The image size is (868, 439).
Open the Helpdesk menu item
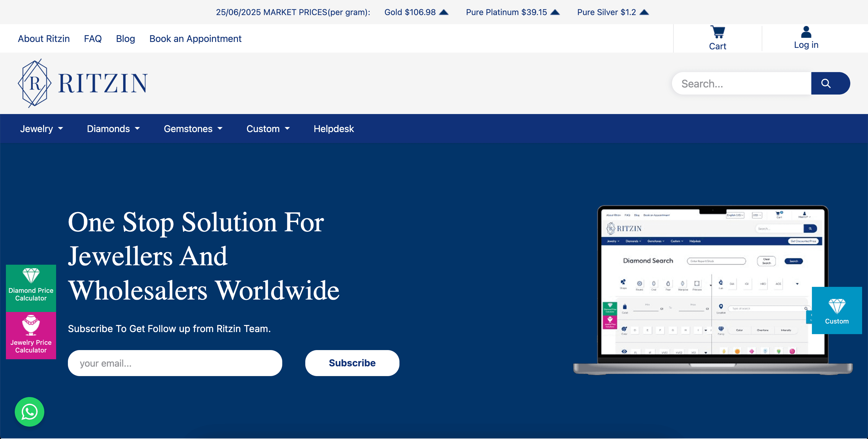pos(334,129)
